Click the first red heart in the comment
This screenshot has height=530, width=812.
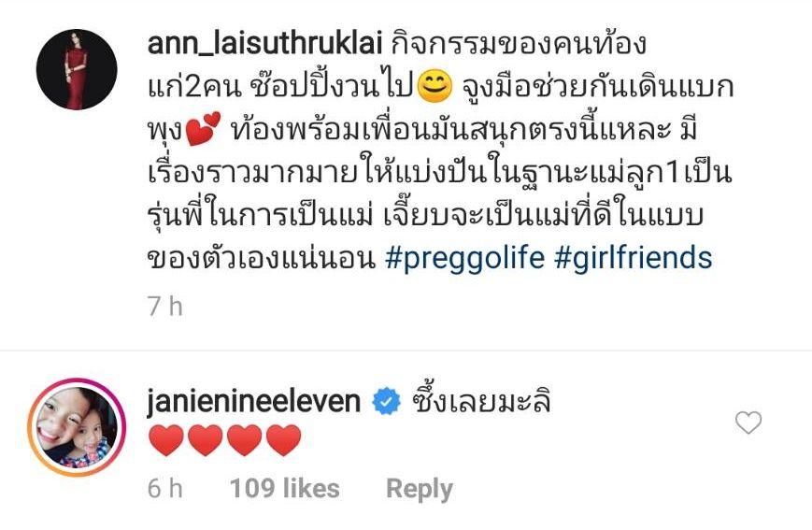166,440
